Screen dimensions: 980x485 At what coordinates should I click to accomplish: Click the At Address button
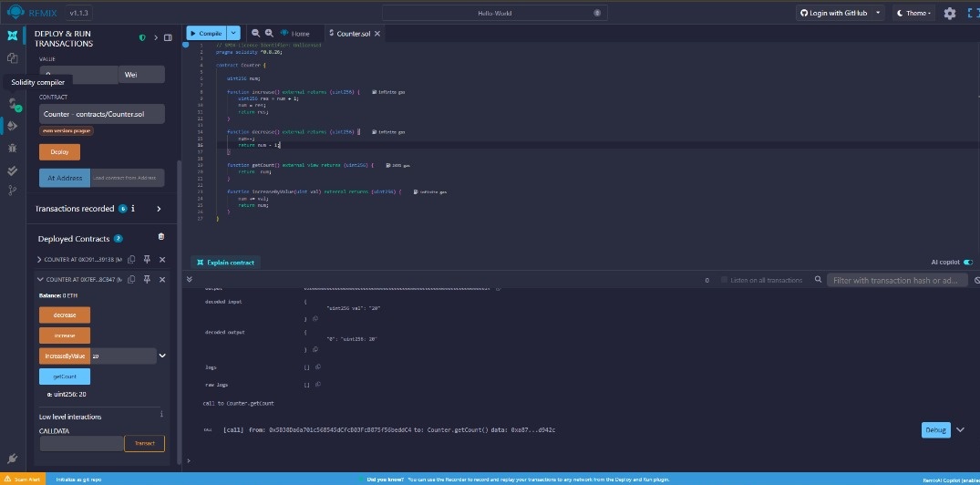click(x=65, y=178)
